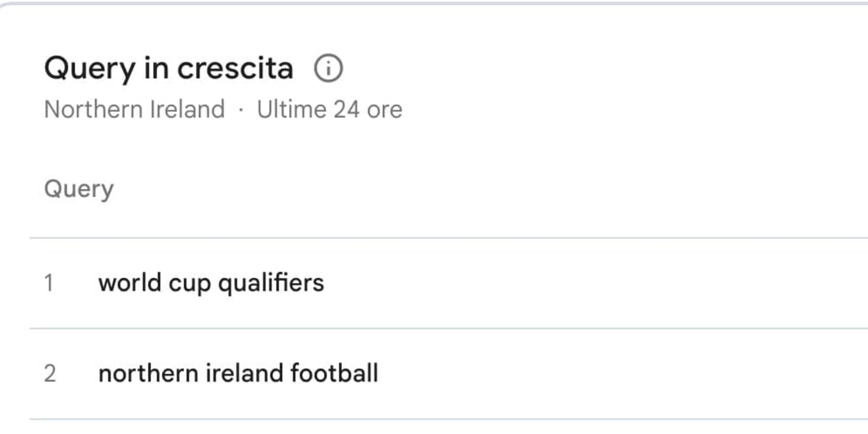
Task: Click the info icon beside Query in crescita
Action: 328,68
